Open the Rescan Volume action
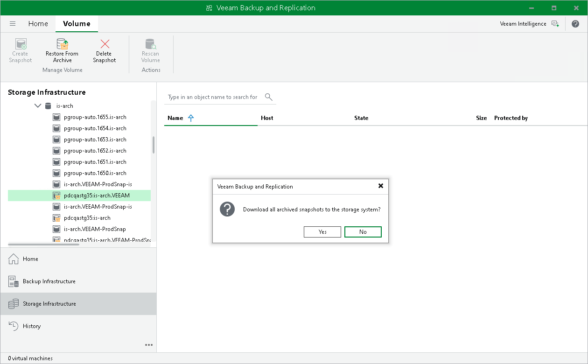Viewport: 588px width, 364px height. pyautogui.click(x=150, y=49)
